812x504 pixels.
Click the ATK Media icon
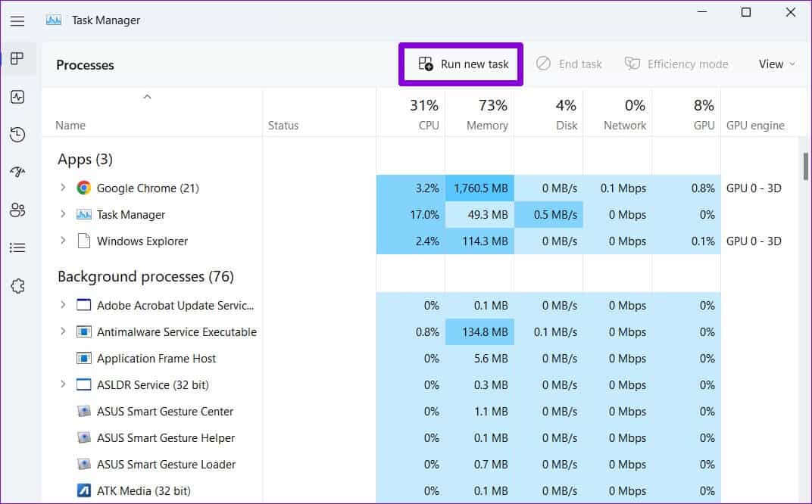click(x=83, y=490)
